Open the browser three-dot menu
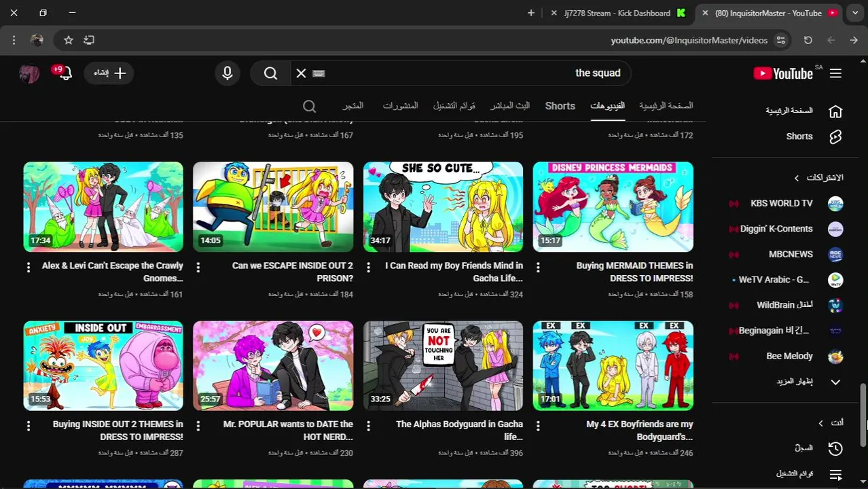The height and width of the screenshot is (489, 868). click(x=14, y=40)
